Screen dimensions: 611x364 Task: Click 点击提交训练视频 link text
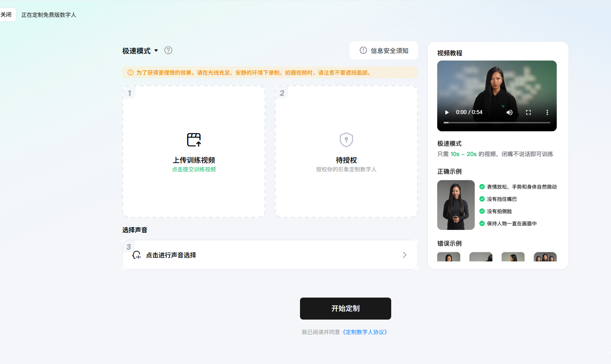point(194,169)
